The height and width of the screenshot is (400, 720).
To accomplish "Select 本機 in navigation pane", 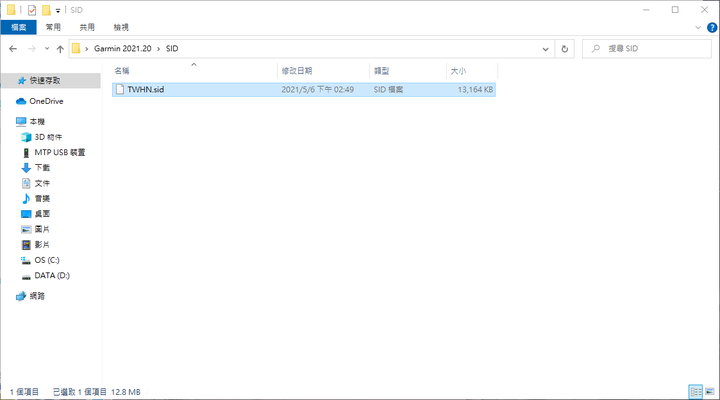I will point(37,122).
